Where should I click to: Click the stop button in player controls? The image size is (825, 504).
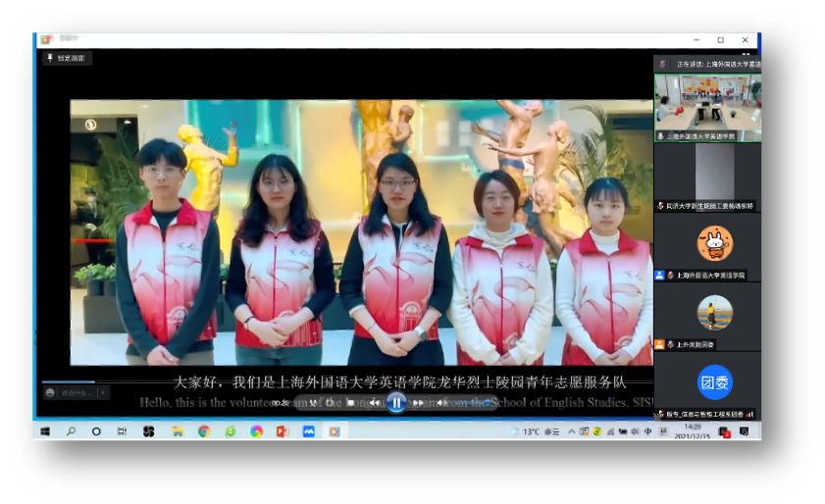click(350, 403)
